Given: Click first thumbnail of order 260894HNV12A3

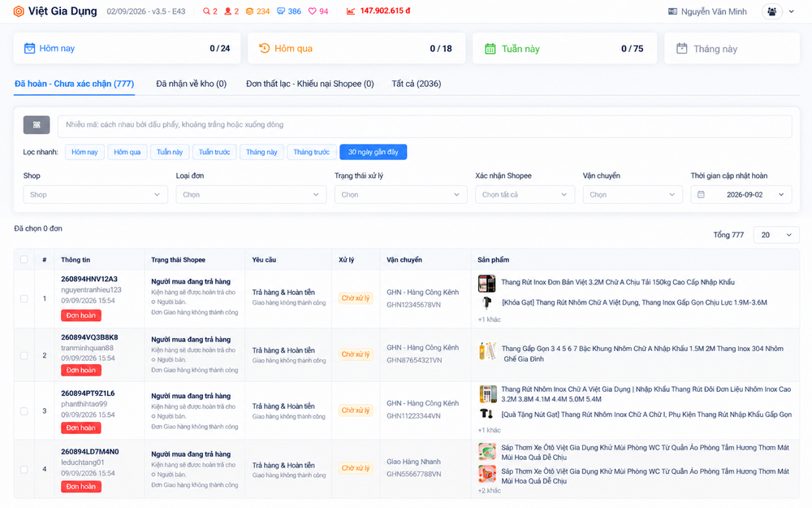Looking at the screenshot, I should click(486, 284).
